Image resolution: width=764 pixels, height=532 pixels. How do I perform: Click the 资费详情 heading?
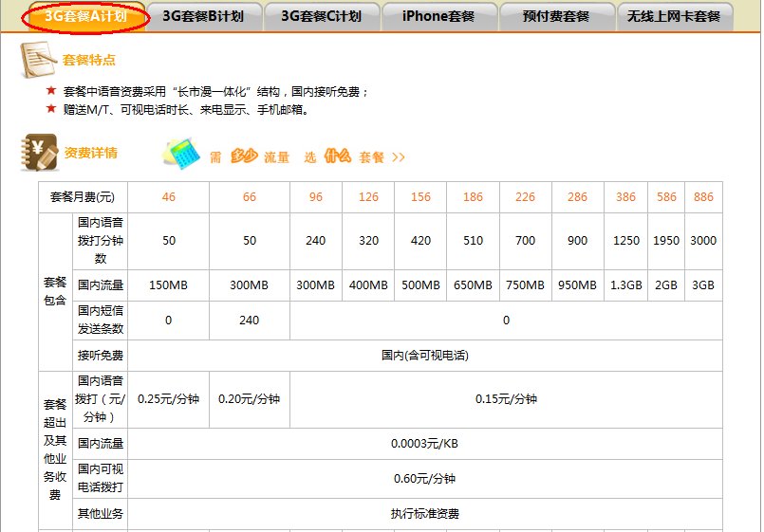tap(91, 153)
